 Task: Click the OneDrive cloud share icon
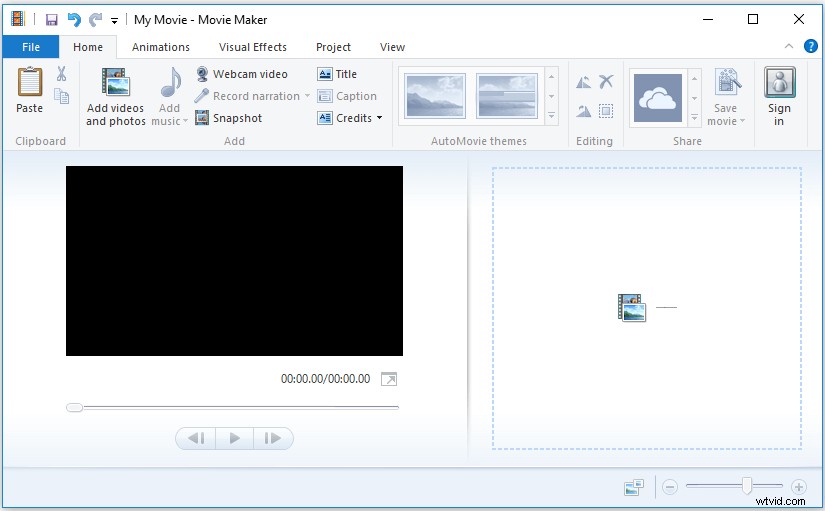click(x=658, y=98)
